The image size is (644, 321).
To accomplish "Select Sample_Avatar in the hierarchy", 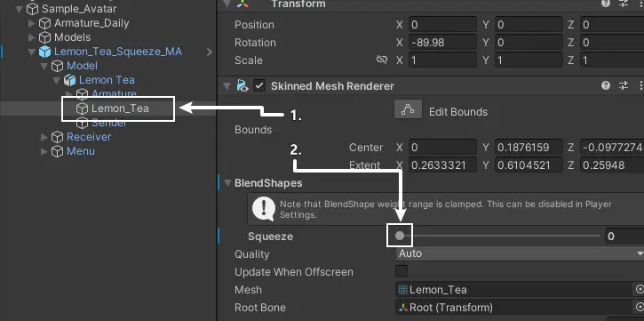I will pyautogui.click(x=79, y=9).
